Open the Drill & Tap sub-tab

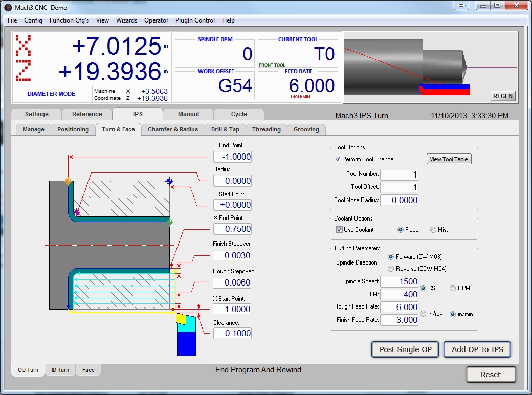point(225,129)
